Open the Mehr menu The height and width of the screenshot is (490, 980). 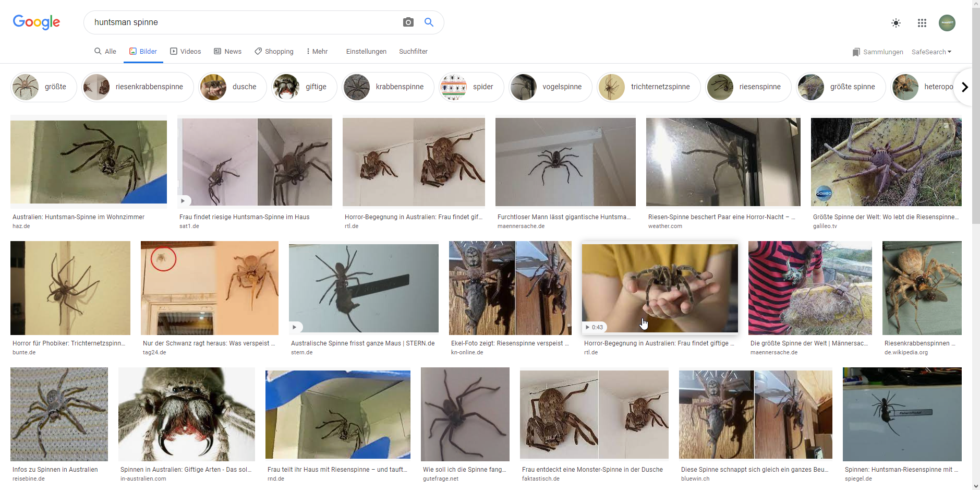317,52
